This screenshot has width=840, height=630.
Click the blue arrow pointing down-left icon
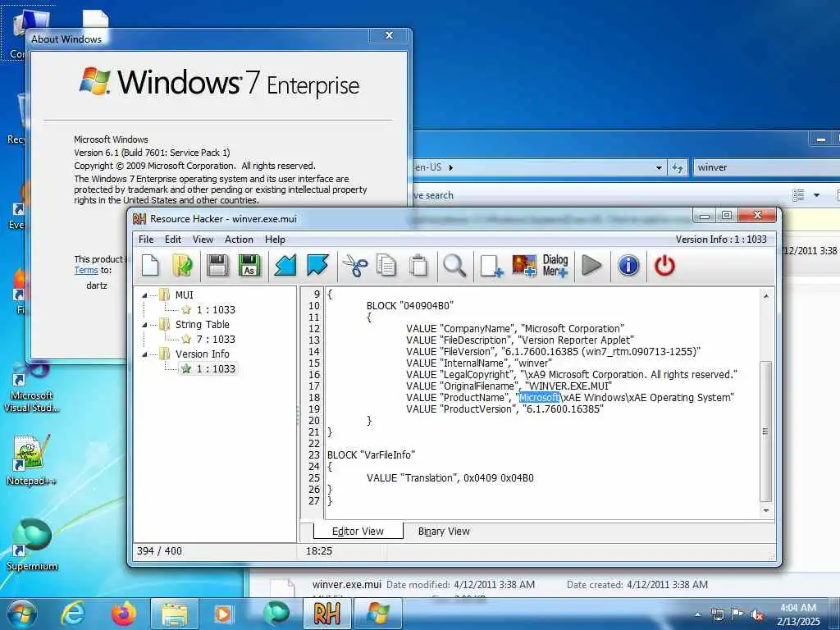tap(285, 265)
